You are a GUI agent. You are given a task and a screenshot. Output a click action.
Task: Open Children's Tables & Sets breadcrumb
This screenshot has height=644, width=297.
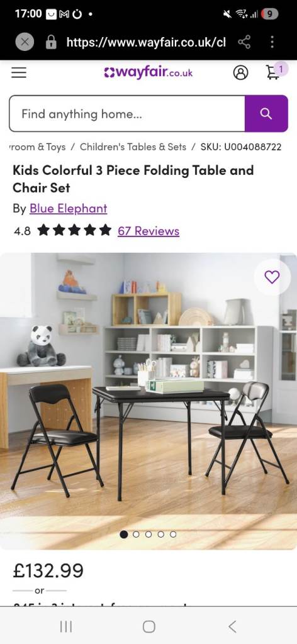133,147
